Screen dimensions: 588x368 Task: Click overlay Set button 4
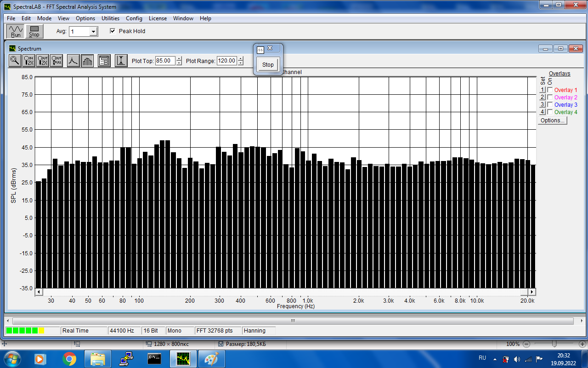(542, 112)
